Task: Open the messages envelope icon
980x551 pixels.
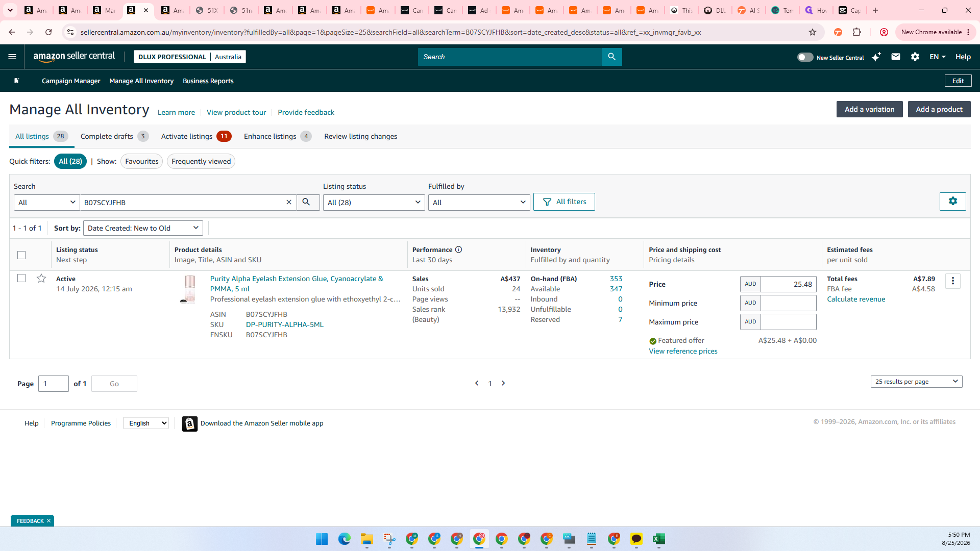Action: pyautogui.click(x=896, y=57)
